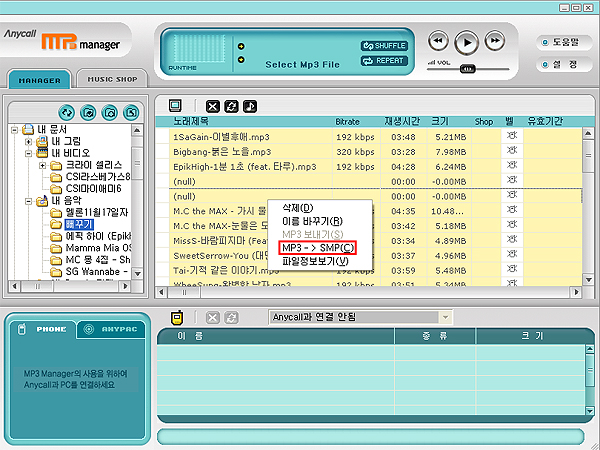Click the greyed X icon in phone toolbar
The width and height of the screenshot is (600, 450).
213,318
